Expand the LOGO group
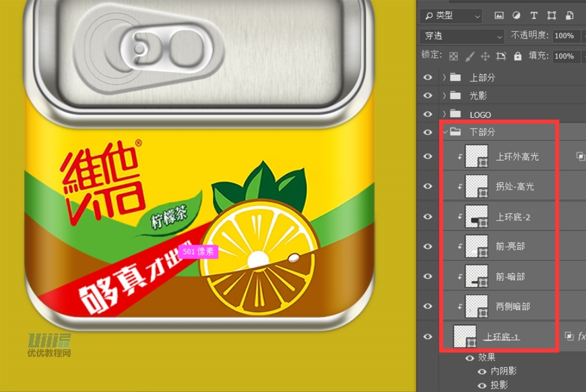Image resolution: width=586 pixels, height=392 pixels. coord(445,114)
